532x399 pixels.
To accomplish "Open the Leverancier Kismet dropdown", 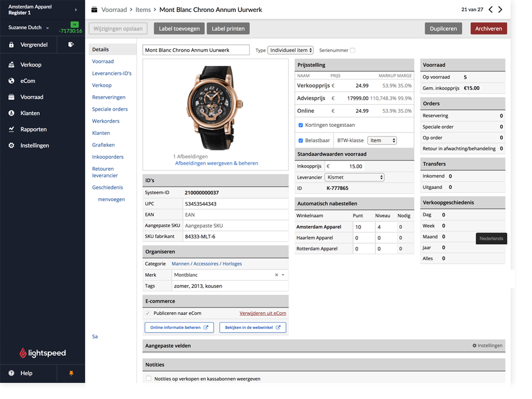I will (354, 177).
